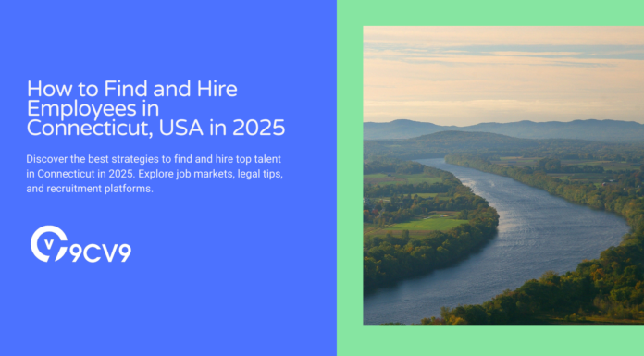The height and width of the screenshot is (356, 644).
Task: Click the paragraph starting "Discover the best strategies"
Action: [x=155, y=174]
